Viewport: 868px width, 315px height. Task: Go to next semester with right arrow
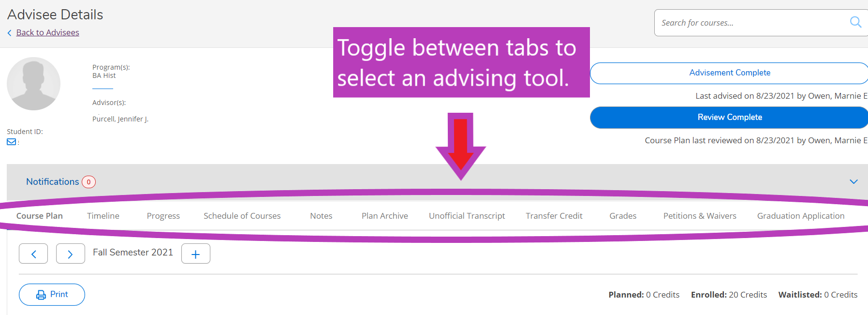coord(70,254)
